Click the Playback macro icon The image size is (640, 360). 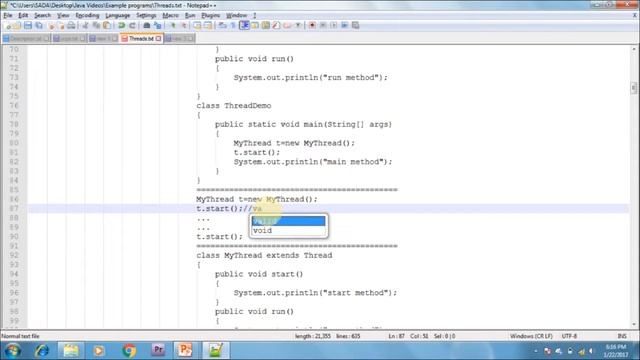[x=333, y=25]
